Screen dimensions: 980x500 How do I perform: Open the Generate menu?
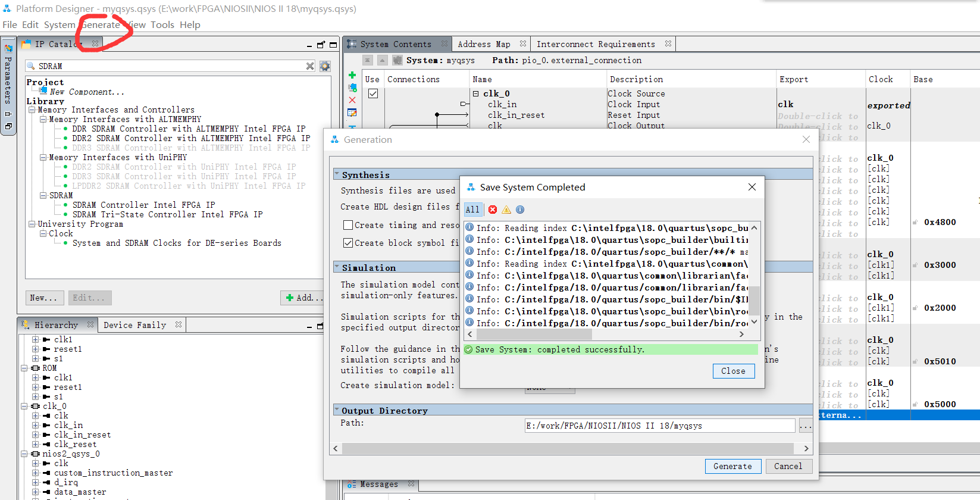pyautogui.click(x=101, y=24)
